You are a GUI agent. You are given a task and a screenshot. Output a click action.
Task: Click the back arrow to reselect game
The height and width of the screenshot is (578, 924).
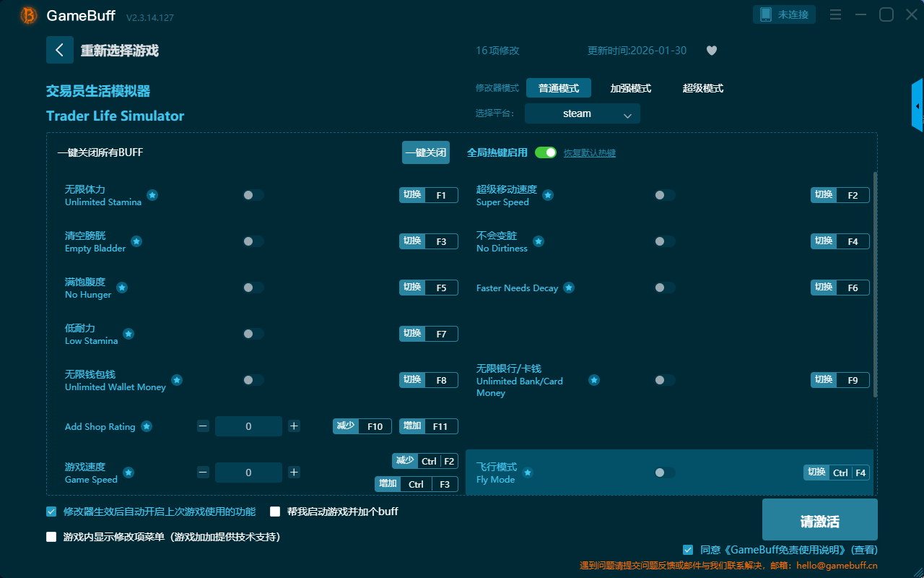[60, 50]
